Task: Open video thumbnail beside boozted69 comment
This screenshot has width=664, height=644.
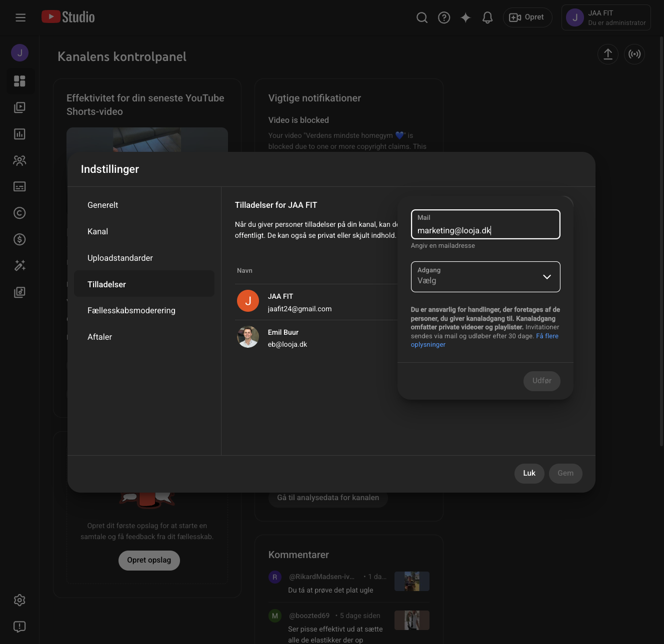Action: pyautogui.click(x=412, y=620)
